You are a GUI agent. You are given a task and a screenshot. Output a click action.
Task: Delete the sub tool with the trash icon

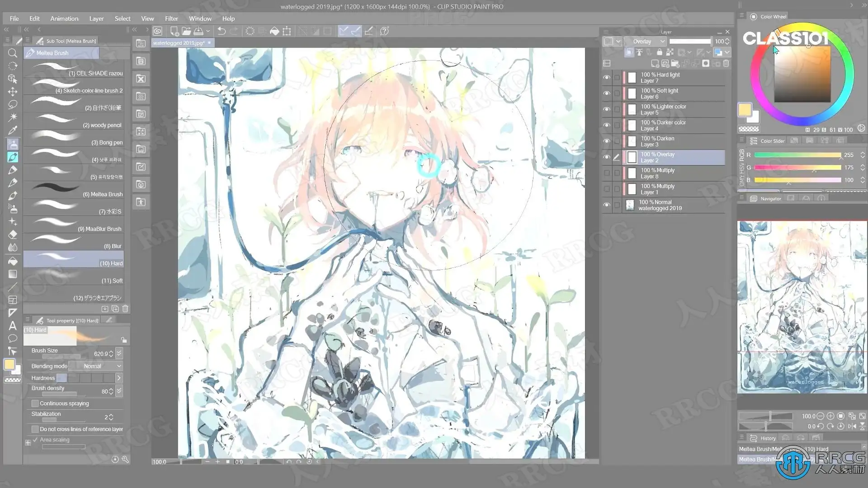(x=125, y=309)
